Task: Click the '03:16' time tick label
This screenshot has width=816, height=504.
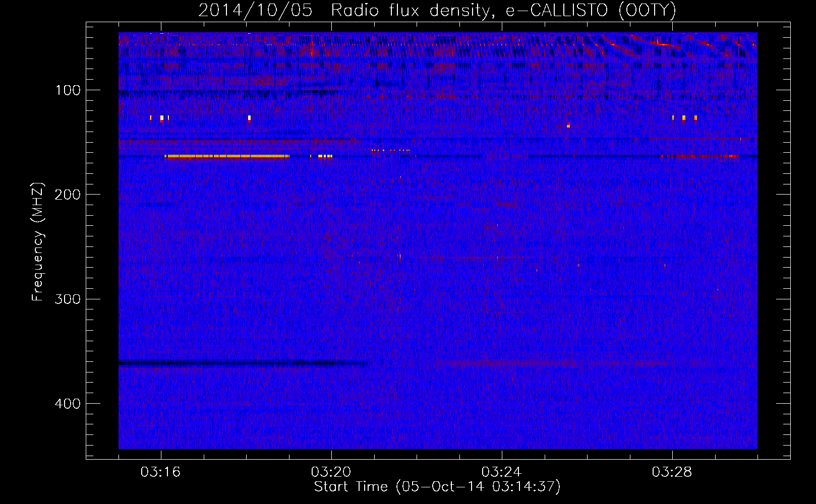Action: pos(160,472)
